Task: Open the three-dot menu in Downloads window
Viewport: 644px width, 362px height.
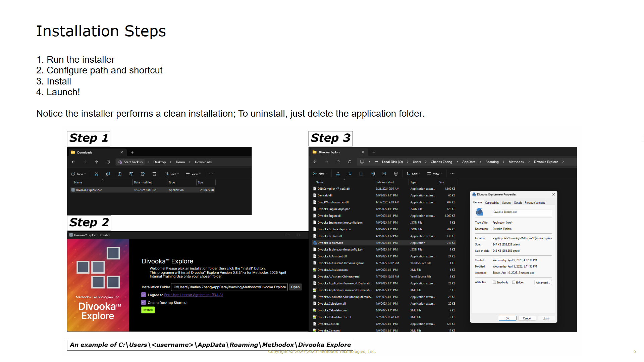Action: click(211, 174)
